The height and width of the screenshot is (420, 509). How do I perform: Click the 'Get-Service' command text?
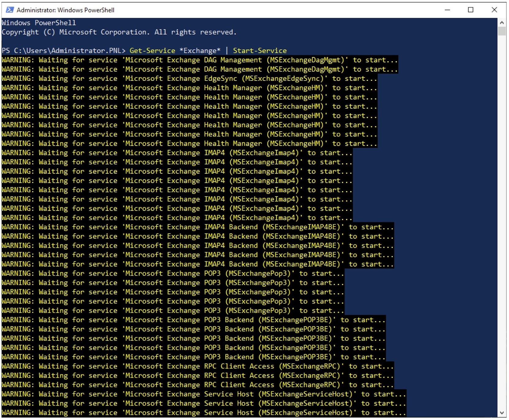pos(152,51)
